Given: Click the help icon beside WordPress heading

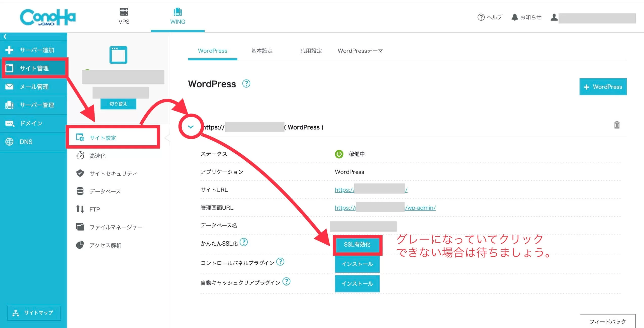Looking at the screenshot, I should pos(246,84).
